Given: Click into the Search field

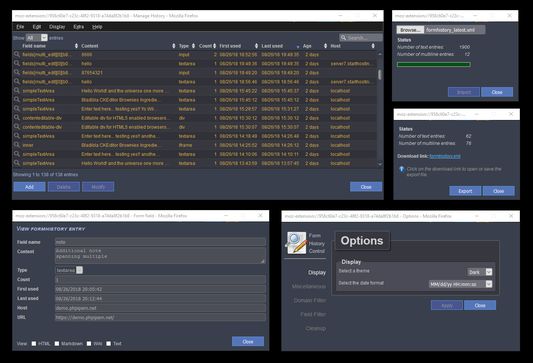Looking at the screenshot, I should (x=361, y=38).
